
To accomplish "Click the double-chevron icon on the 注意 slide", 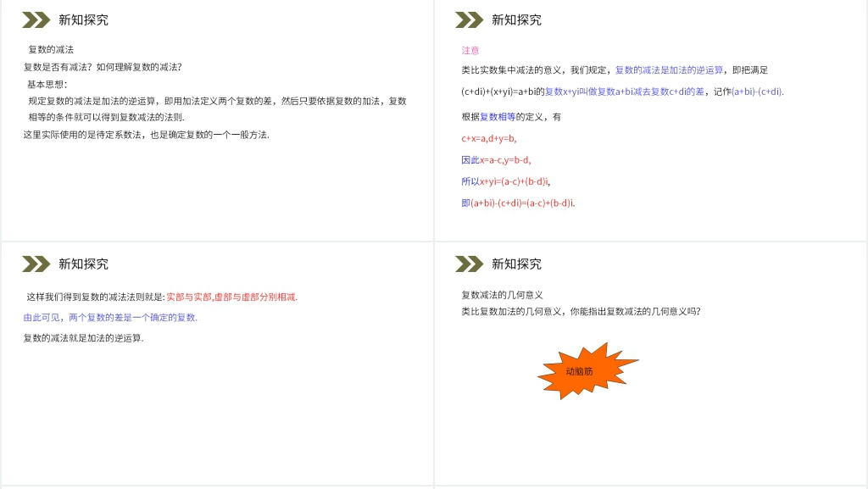I will coord(469,19).
